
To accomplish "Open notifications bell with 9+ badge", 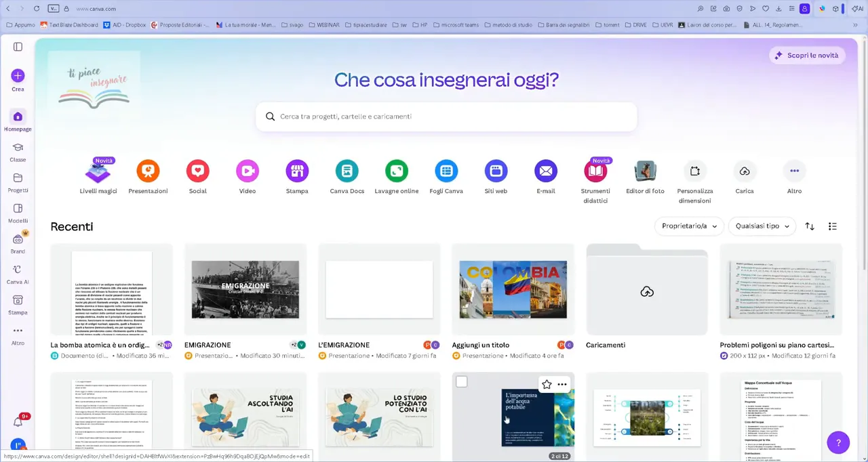I will click(x=18, y=422).
